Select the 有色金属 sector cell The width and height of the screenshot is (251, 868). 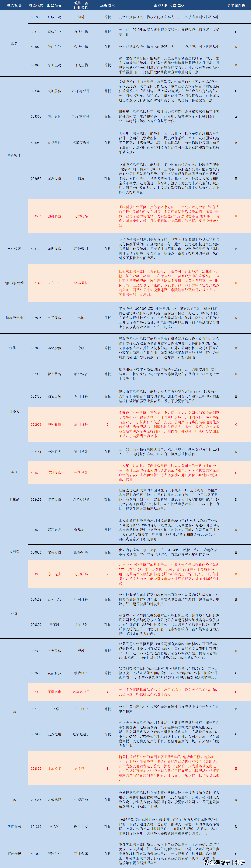(14, 854)
